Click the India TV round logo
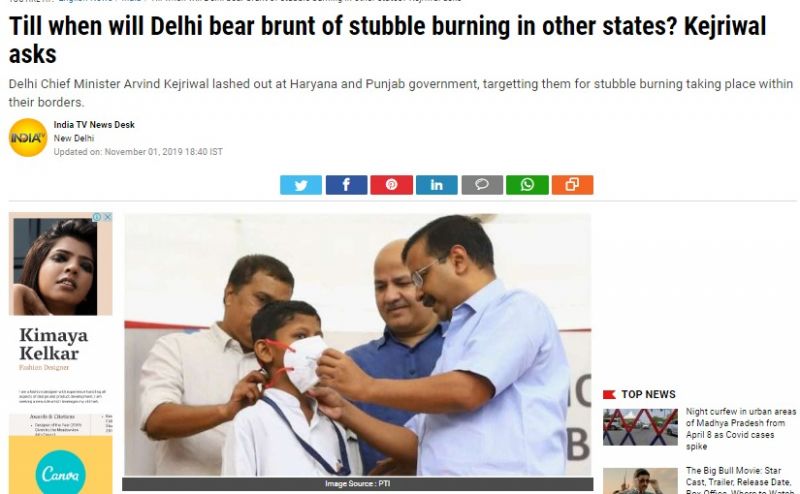 click(x=28, y=137)
